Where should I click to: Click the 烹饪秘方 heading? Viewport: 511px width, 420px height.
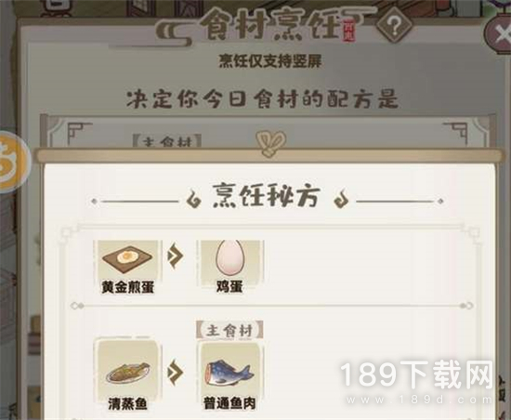tap(266, 196)
